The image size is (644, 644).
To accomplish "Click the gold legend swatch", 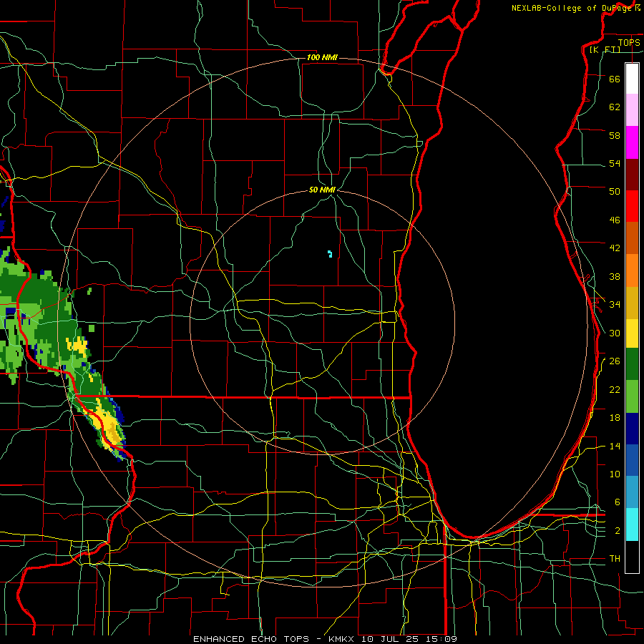I will tap(632, 303).
